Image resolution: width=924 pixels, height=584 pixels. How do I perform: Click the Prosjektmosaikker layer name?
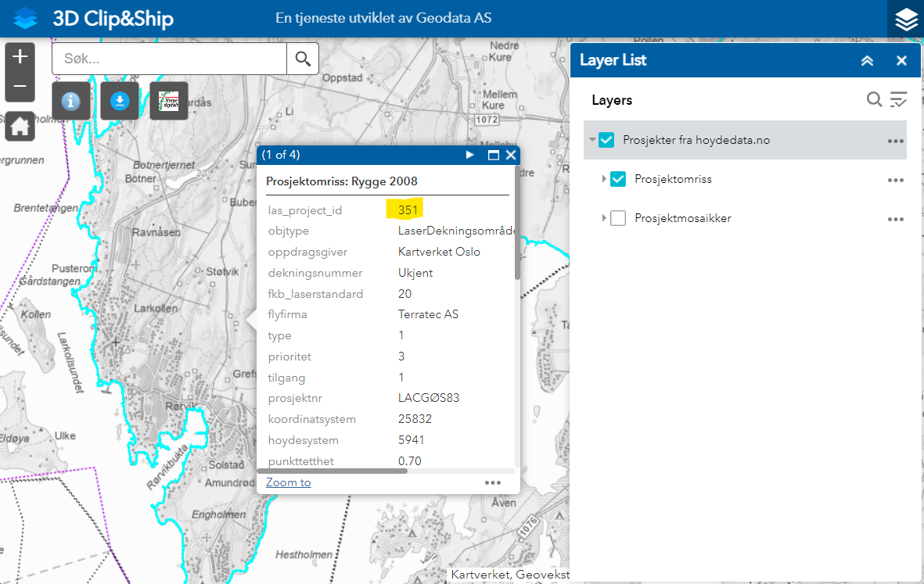[683, 218]
